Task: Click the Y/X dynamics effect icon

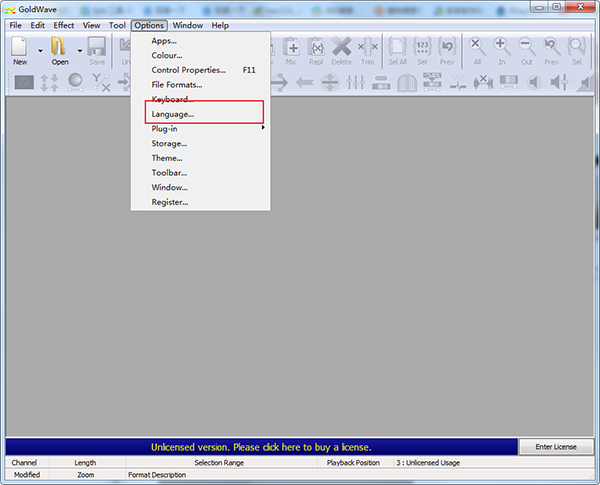Action: (101, 82)
